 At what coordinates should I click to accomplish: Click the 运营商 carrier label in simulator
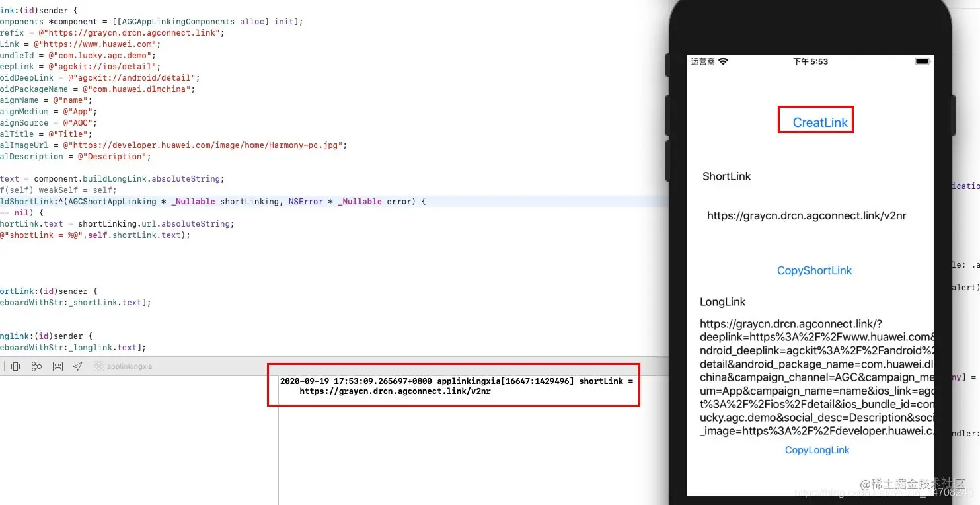coord(702,61)
